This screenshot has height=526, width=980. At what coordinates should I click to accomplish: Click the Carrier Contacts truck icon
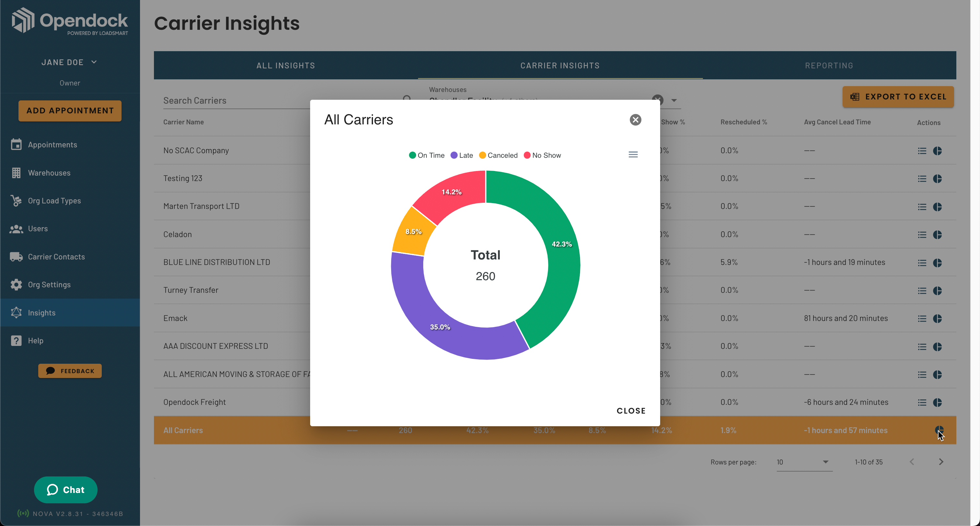click(16, 257)
